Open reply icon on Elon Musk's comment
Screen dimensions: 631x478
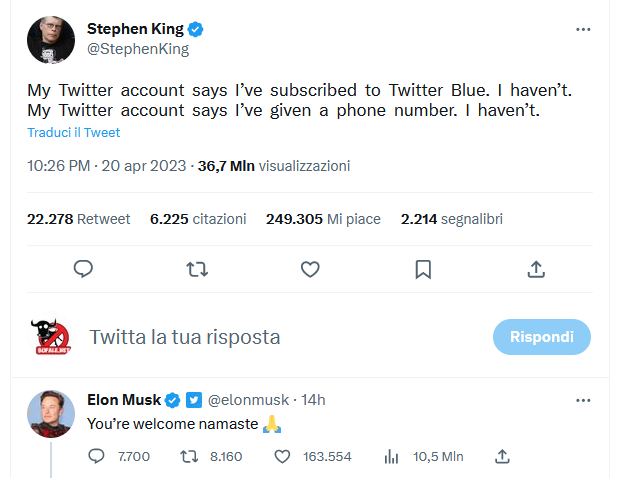pos(97,456)
